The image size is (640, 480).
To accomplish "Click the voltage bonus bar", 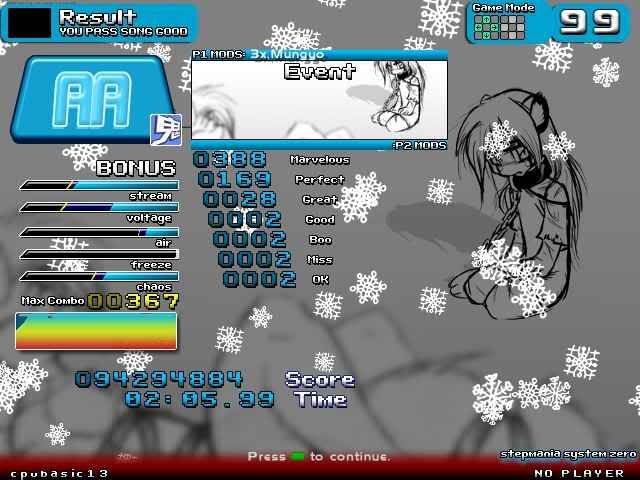I will [99, 207].
